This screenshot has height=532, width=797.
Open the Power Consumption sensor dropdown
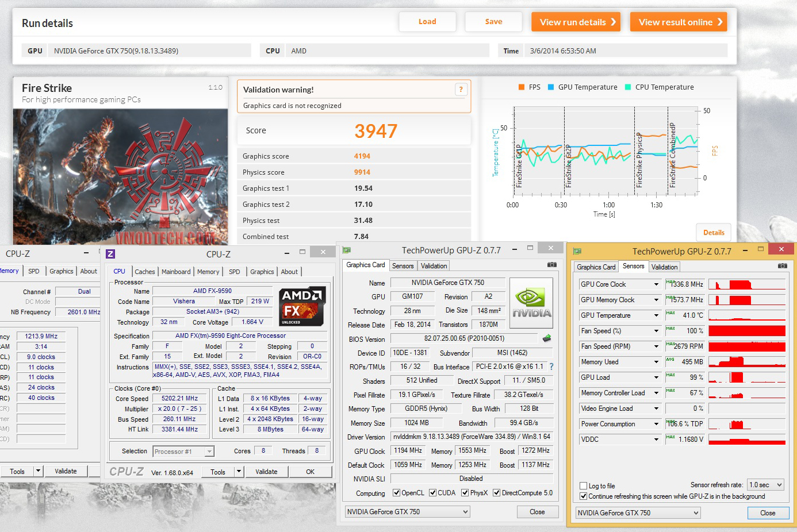coord(656,424)
